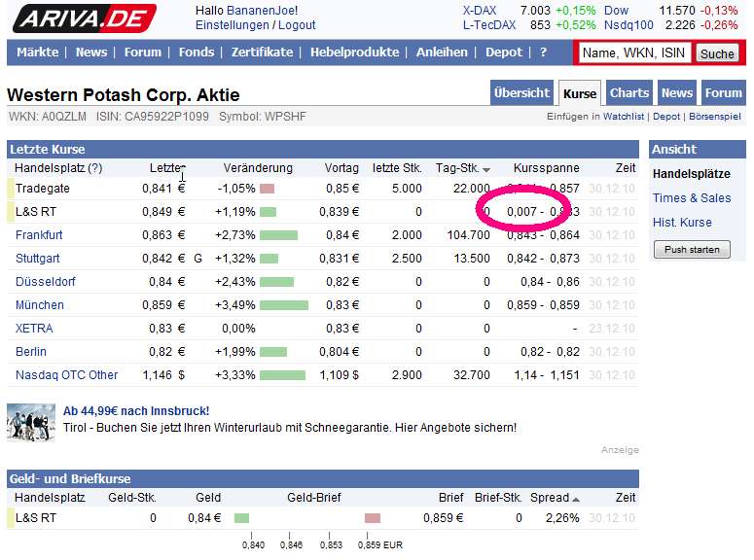Select the News tab beside Charts
The width and height of the screenshot is (754, 560).
[676, 93]
